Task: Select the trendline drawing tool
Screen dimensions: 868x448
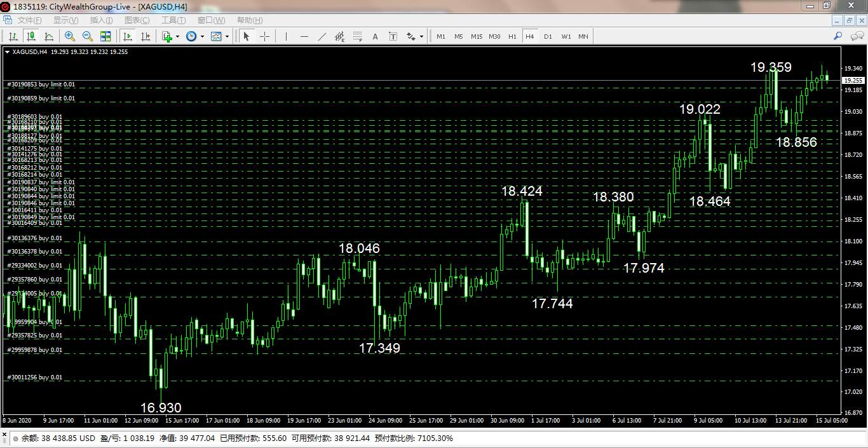Action: pyautogui.click(x=322, y=36)
